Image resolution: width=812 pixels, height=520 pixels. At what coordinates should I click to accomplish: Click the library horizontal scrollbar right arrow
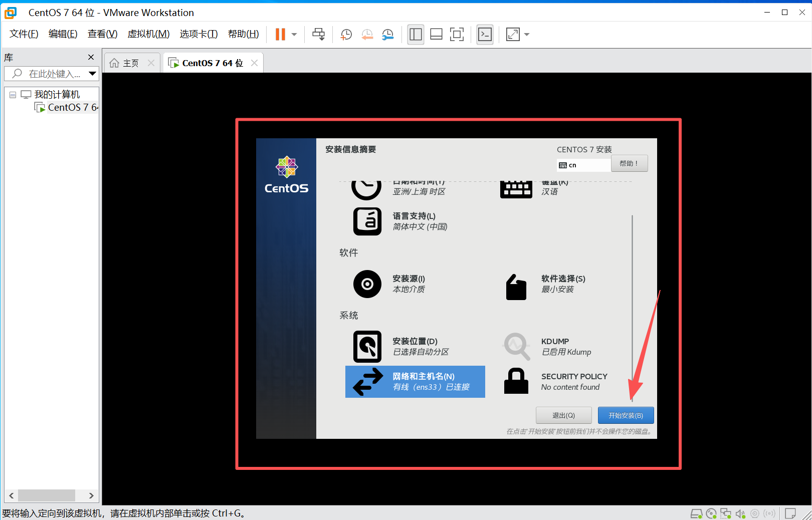click(x=91, y=495)
